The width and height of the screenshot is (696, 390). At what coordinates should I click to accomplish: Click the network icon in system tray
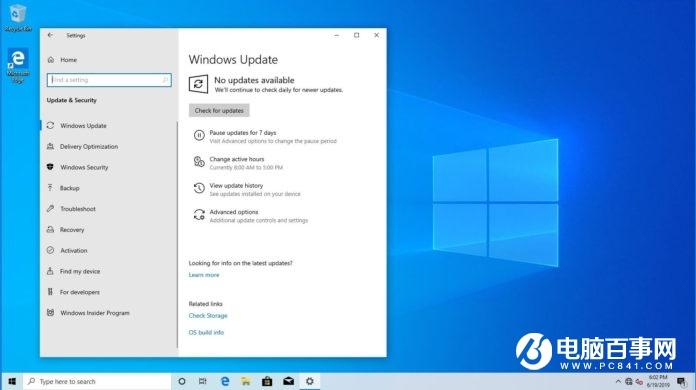click(x=629, y=382)
